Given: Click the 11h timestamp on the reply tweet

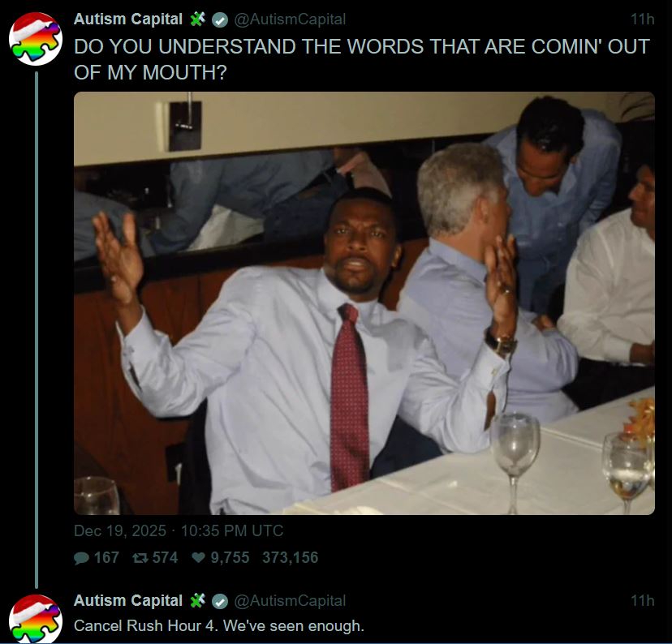Looking at the screenshot, I should [643, 601].
